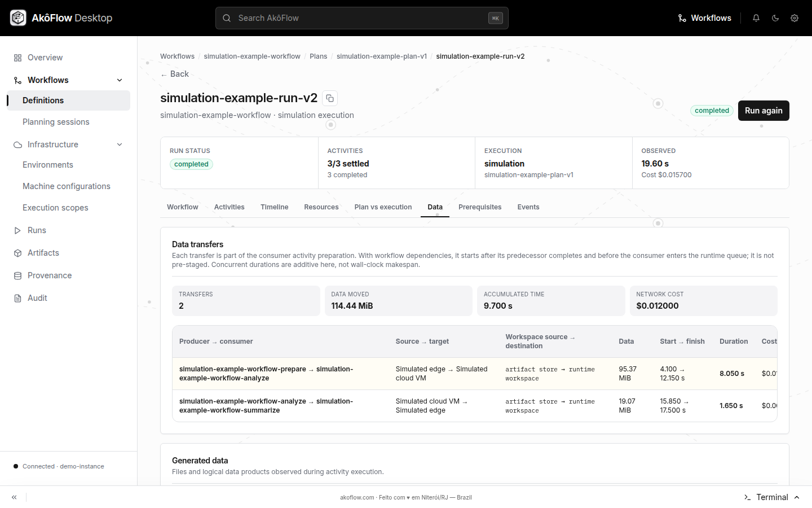Click the prepare → analyze transfer row
The height and width of the screenshot is (508, 812).
pyautogui.click(x=475, y=374)
